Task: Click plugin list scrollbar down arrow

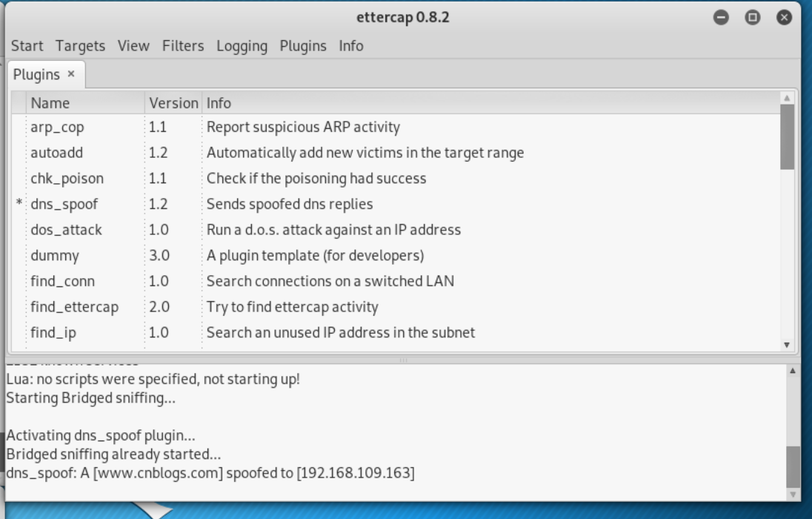Action: click(787, 345)
